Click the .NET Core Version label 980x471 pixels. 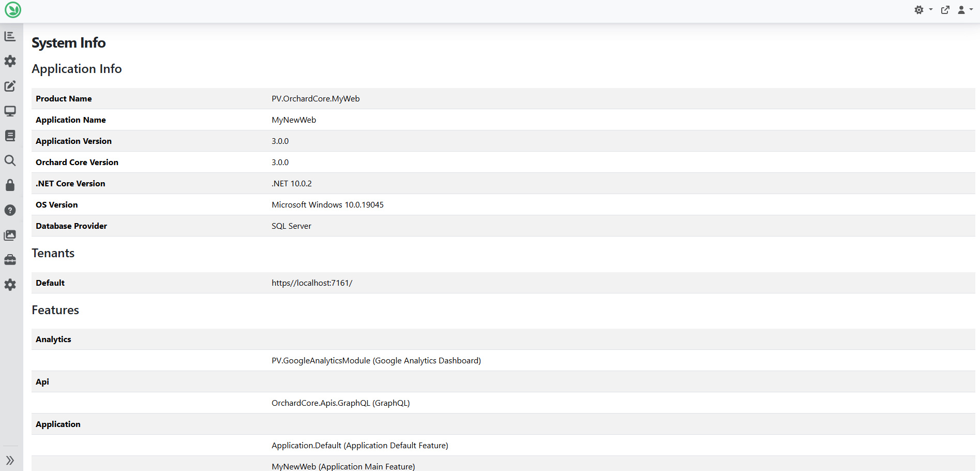click(x=70, y=184)
